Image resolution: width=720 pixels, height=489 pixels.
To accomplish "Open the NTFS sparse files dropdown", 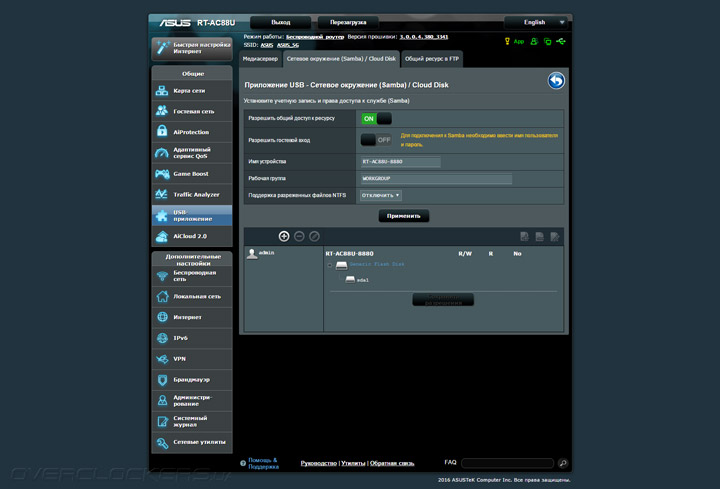I will (381, 195).
